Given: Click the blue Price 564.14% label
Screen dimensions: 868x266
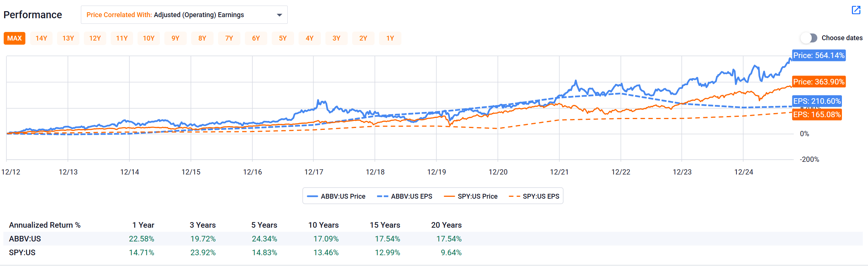Looking at the screenshot, I should pyautogui.click(x=818, y=55).
